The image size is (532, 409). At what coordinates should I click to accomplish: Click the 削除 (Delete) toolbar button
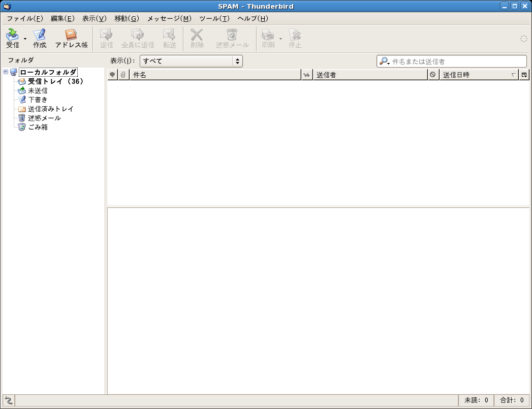click(x=197, y=38)
